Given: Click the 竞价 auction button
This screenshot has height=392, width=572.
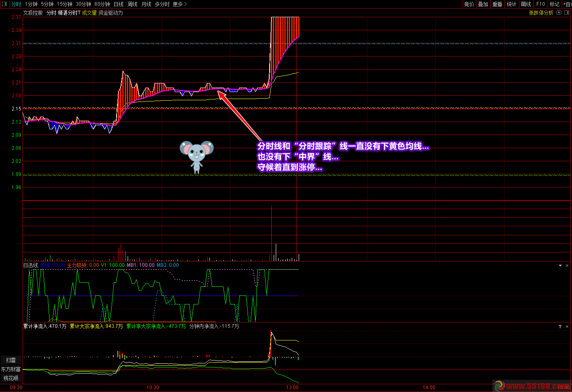Looking at the screenshot, I should click(469, 4).
